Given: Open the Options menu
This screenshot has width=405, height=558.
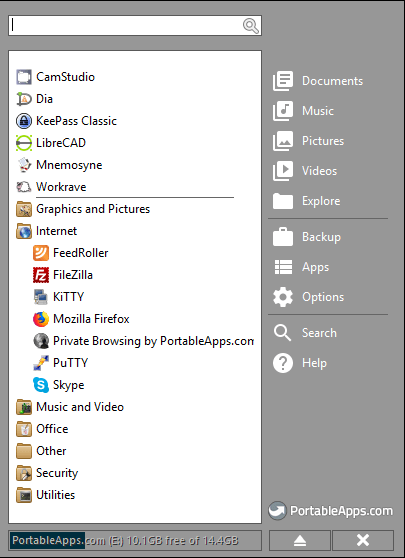Looking at the screenshot, I should coord(309,297).
